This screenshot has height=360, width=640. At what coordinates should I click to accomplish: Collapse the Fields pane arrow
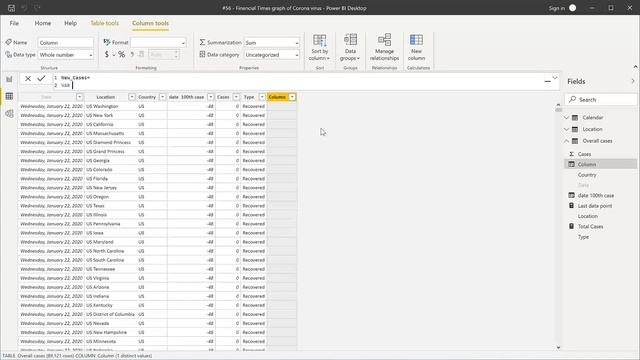[x=633, y=81]
